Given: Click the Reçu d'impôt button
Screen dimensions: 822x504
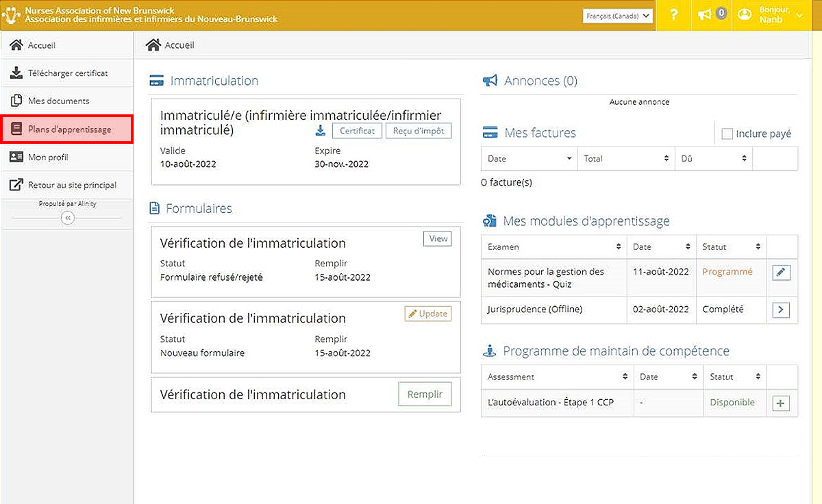Looking at the screenshot, I should click(x=419, y=131).
